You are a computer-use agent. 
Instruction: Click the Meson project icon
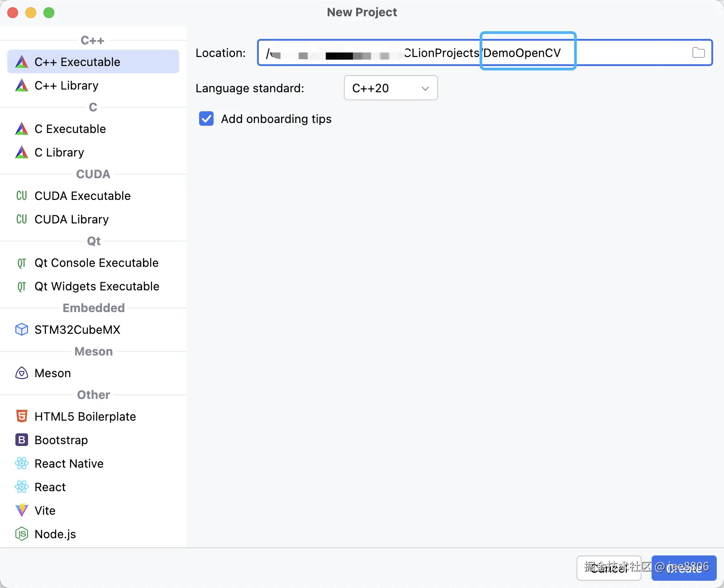coord(22,373)
